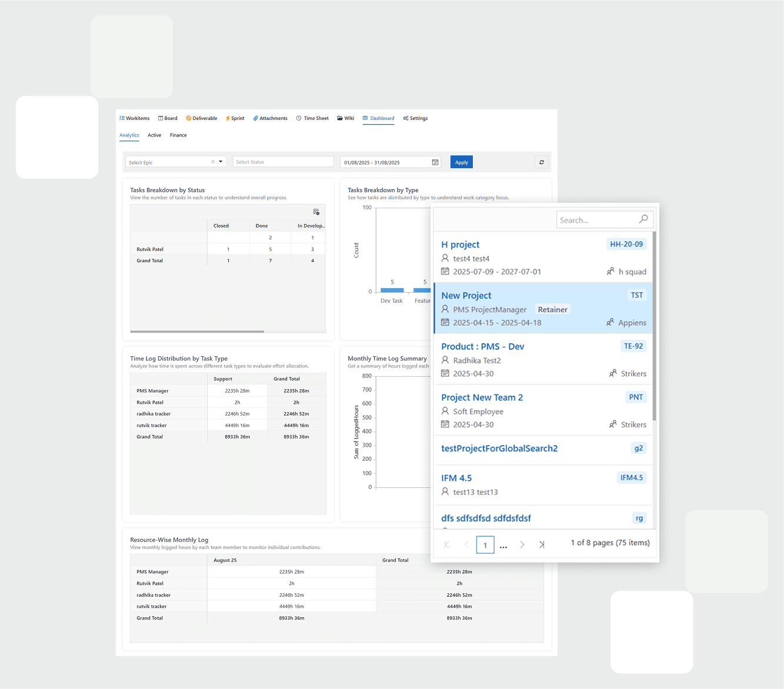Screen dimensions: 784x689
Task: Click the TST project code badge
Action: click(637, 295)
